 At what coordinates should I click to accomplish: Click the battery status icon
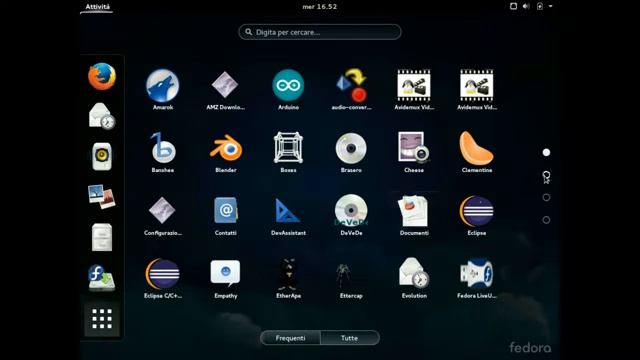click(x=540, y=6)
